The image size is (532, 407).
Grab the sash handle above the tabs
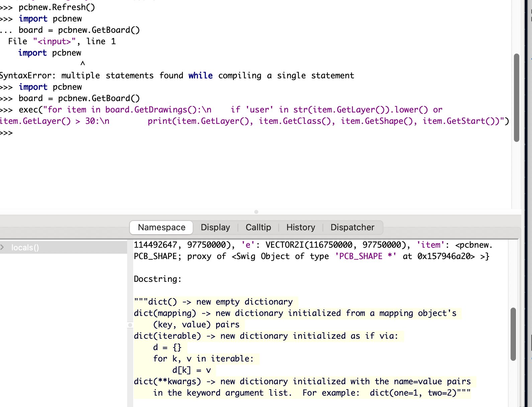(256, 212)
